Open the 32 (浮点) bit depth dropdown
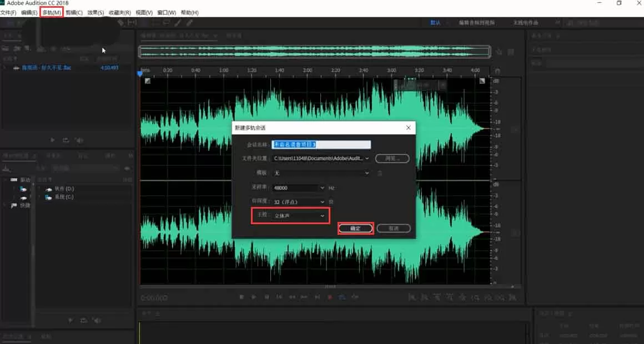Image resolution: width=644 pixels, height=344 pixels. [x=299, y=202]
